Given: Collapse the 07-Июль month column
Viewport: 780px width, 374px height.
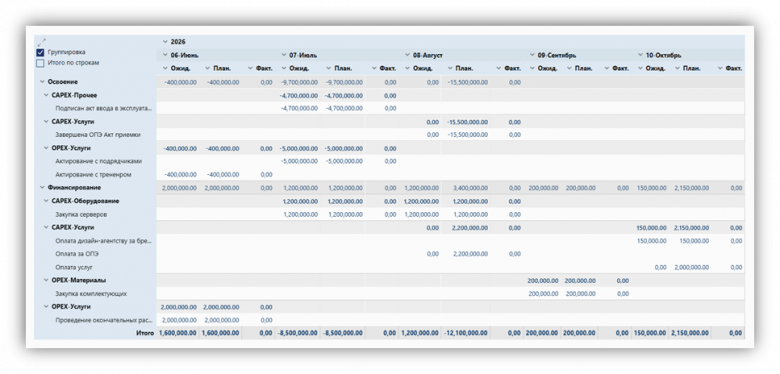Looking at the screenshot, I should (x=284, y=55).
